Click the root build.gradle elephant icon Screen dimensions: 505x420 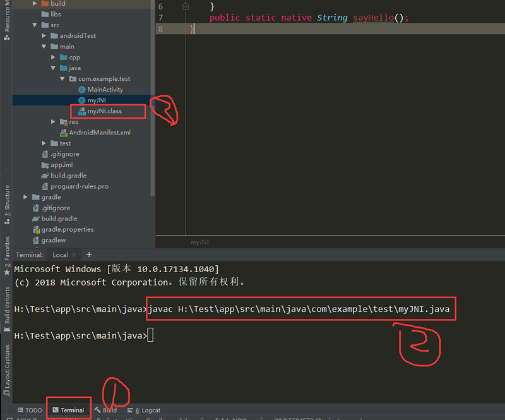tap(36, 219)
